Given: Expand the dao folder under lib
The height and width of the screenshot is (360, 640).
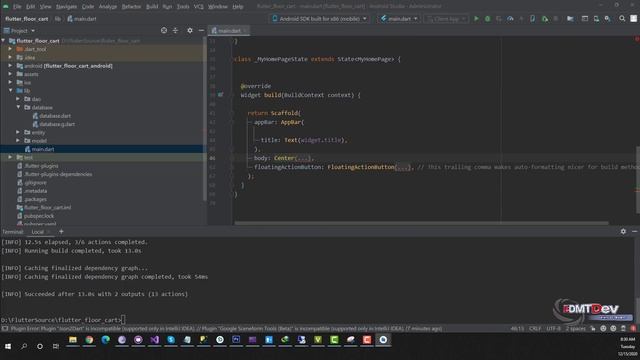Looking at the screenshot, I should pyautogui.click(x=18, y=99).
